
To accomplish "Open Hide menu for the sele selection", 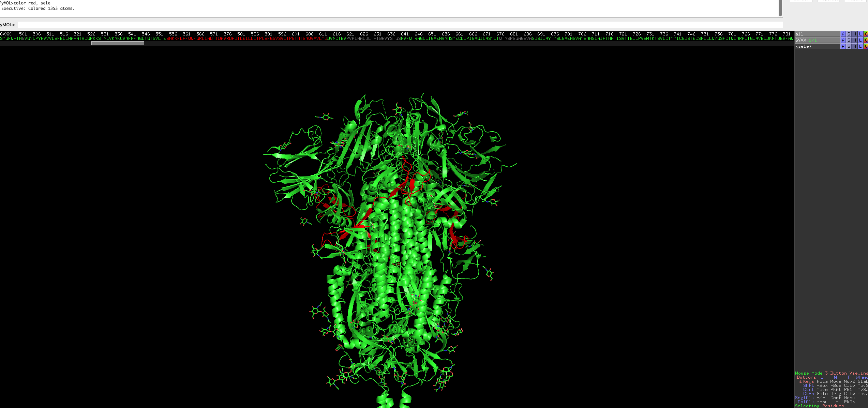I will coord(854,46).
